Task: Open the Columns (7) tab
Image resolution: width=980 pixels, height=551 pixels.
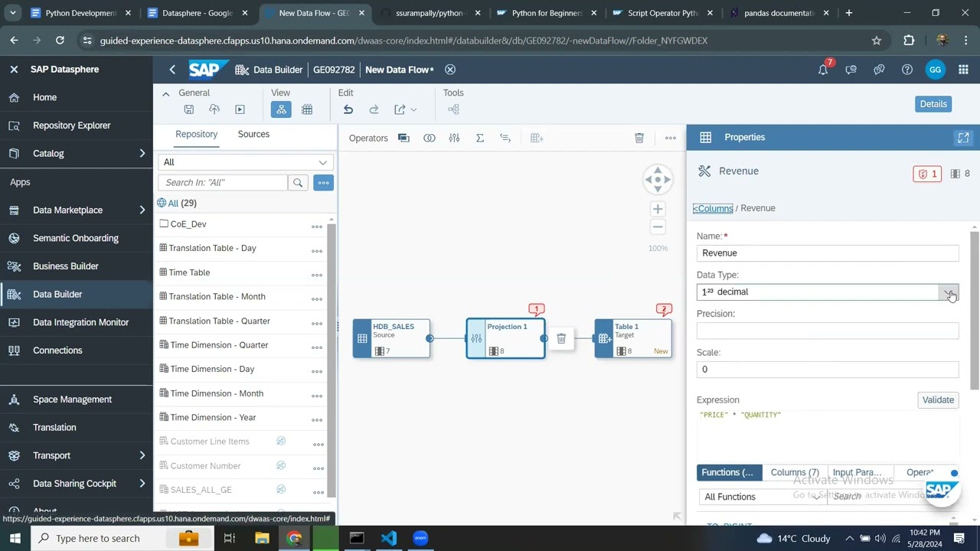Action: click(795, 473)
